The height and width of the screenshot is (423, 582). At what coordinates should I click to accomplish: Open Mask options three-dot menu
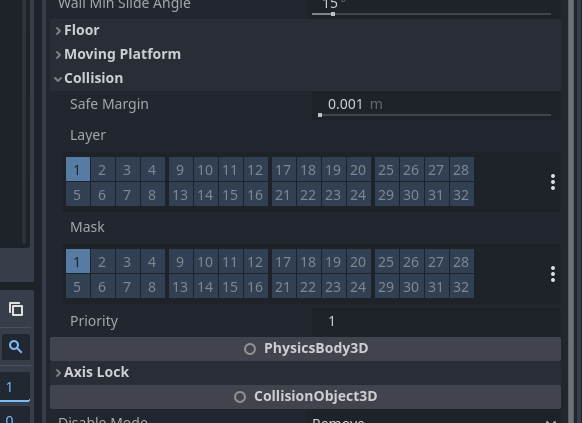553,274
